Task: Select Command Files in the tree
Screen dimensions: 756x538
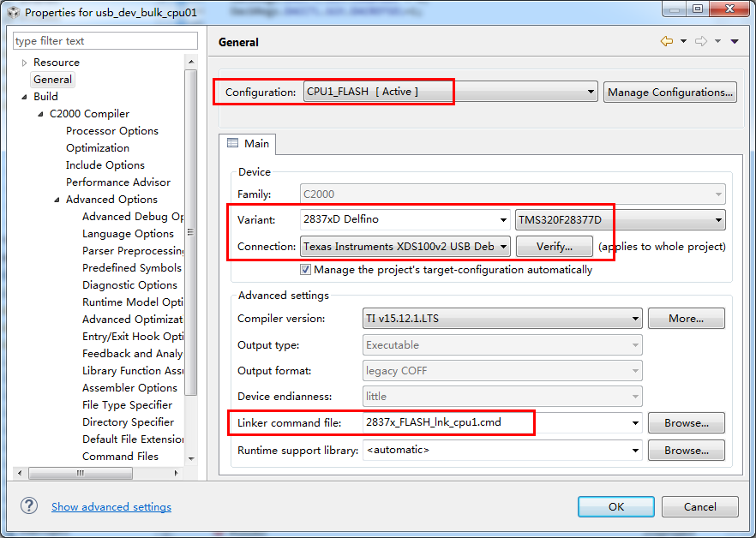Action: 120,456
